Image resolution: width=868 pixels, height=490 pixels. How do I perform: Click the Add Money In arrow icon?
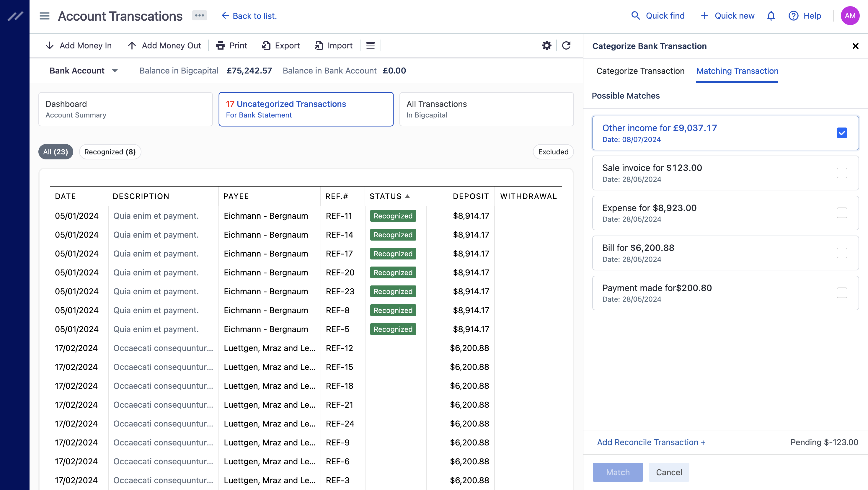click(x=50, y=45)
